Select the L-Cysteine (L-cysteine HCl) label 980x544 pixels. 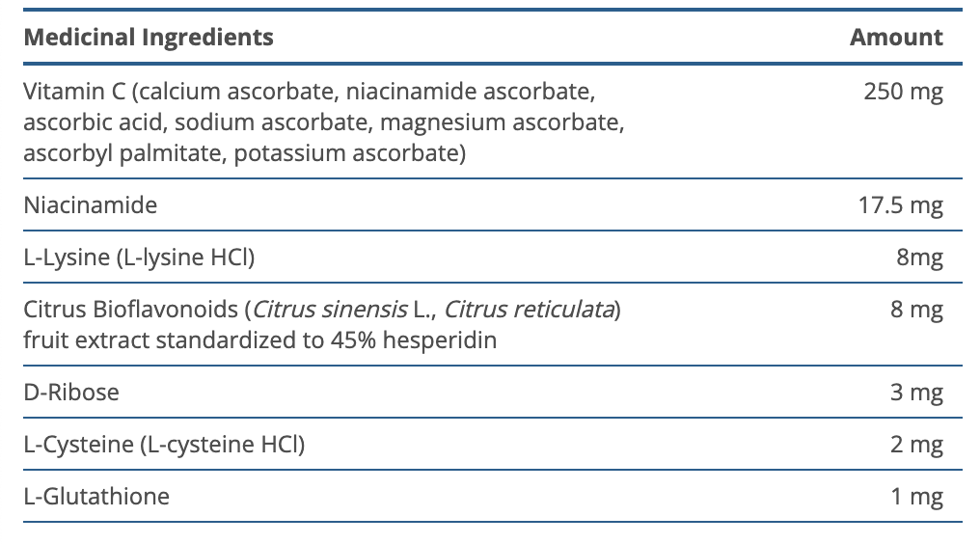point(164,445)
